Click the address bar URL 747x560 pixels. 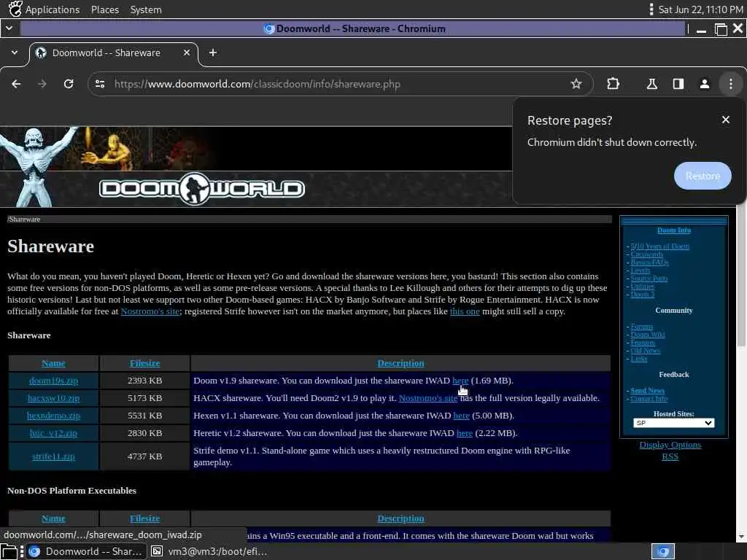tap(258, 84)
